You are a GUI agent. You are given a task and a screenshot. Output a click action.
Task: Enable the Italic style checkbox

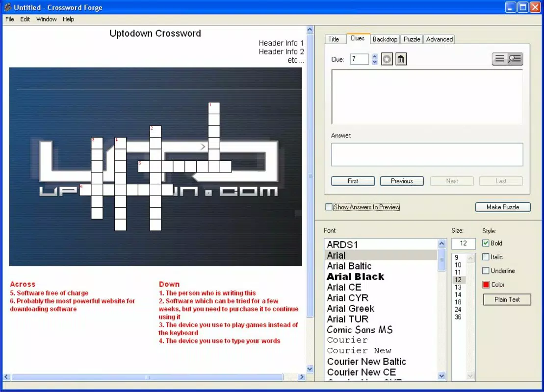[486, 257]
